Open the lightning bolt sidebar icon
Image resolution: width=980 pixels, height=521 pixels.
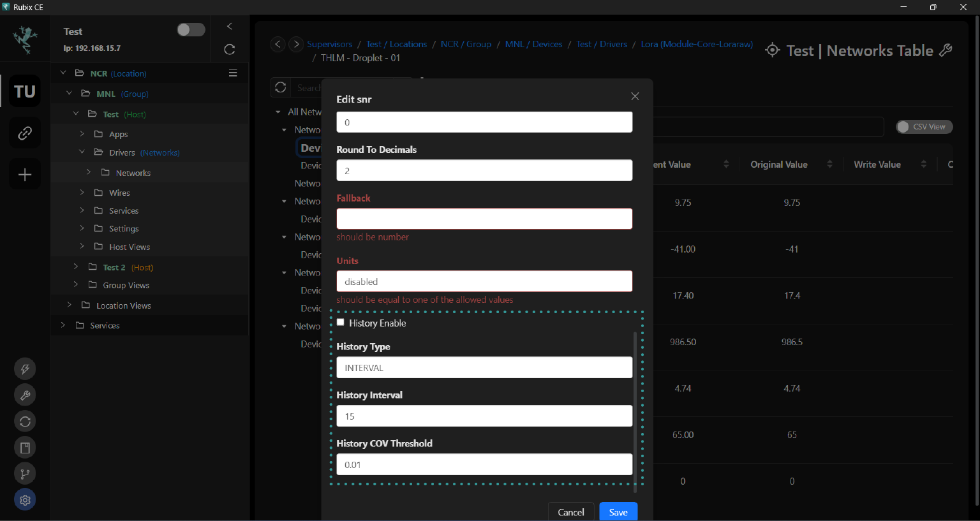[x=25, y=369]
